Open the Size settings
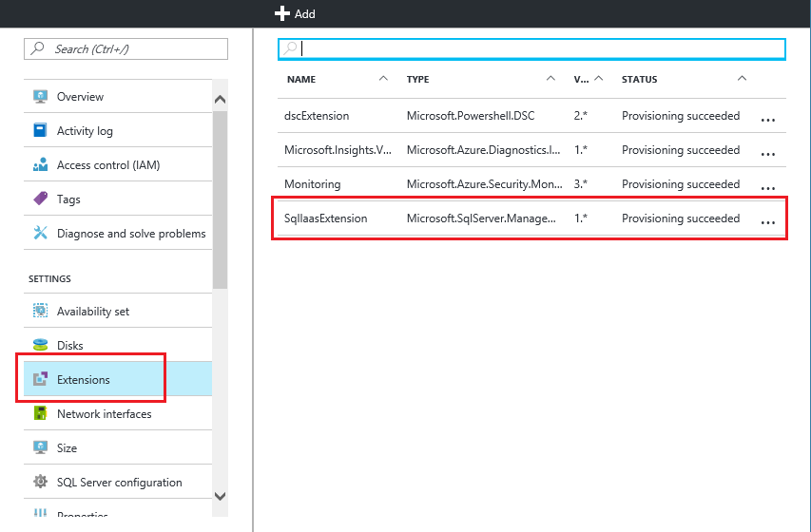This screenshot has width=811, height=532. [x=118, y=447]
